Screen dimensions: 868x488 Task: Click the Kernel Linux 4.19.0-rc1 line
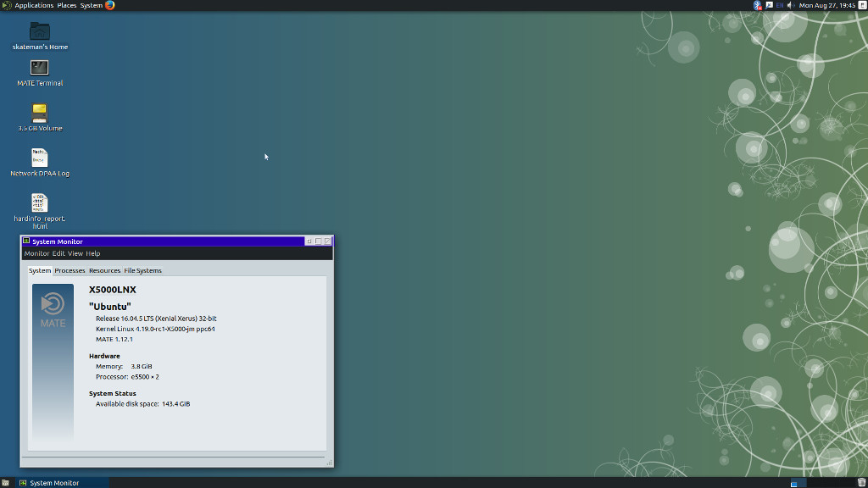pos(155,330)
